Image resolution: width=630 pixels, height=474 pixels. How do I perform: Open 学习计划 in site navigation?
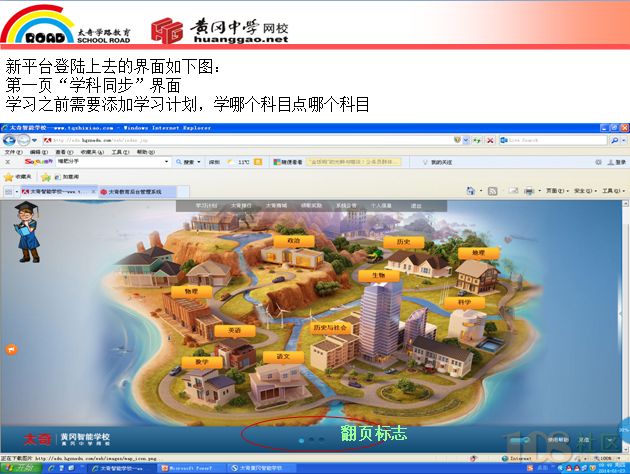click(206, 206)
